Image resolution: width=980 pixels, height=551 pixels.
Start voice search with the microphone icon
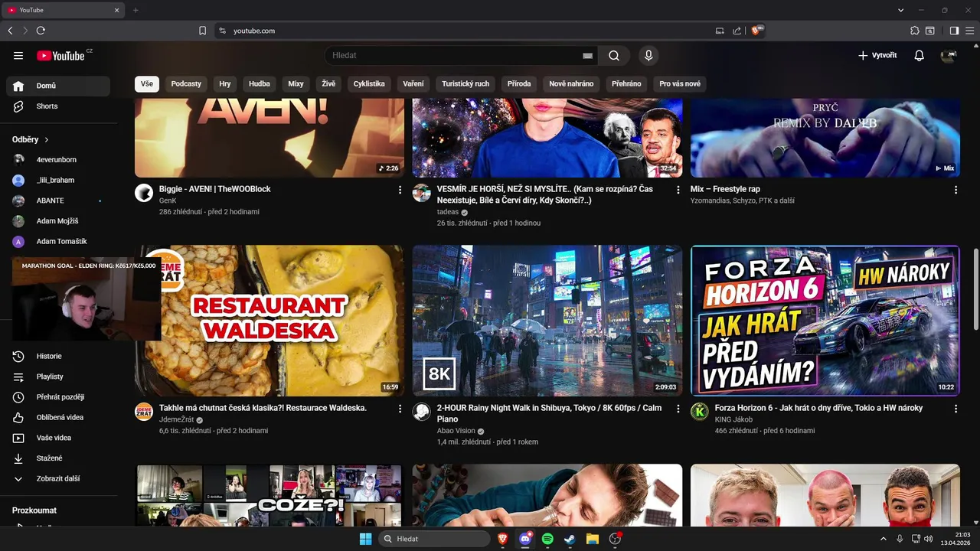[648, 55]
